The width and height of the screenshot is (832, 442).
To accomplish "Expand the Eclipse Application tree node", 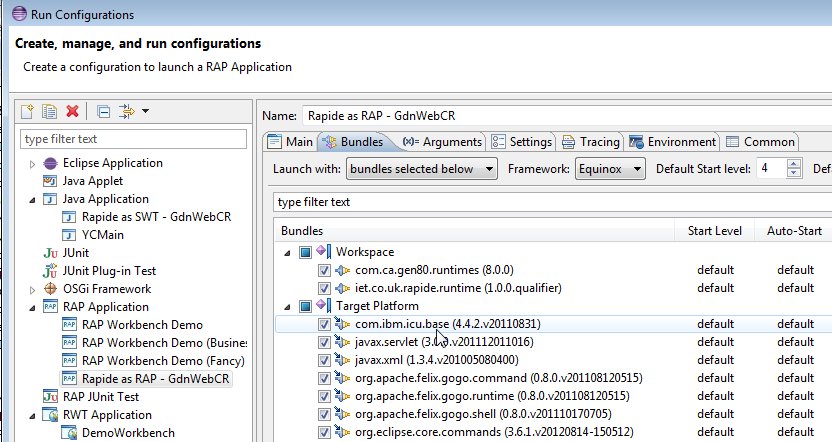I will pyautogui.click(x=32, y=164).
